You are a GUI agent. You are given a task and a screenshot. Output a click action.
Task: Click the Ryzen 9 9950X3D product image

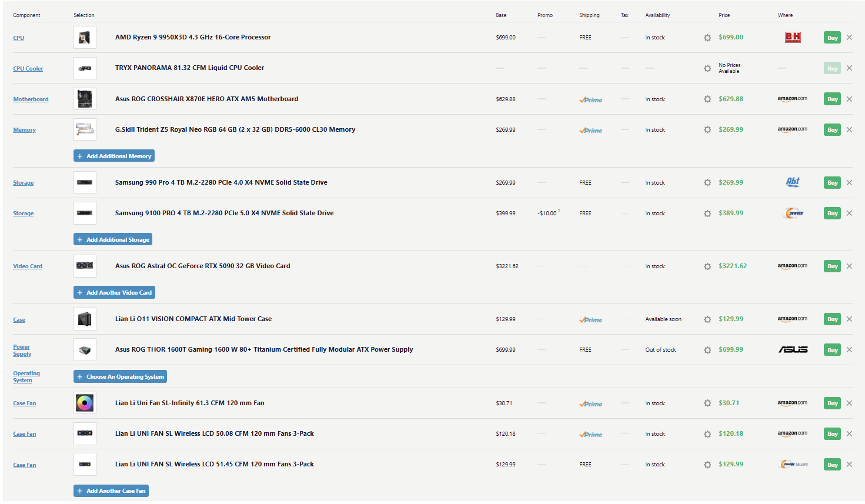pyautogui.click(x=85, y=38)
